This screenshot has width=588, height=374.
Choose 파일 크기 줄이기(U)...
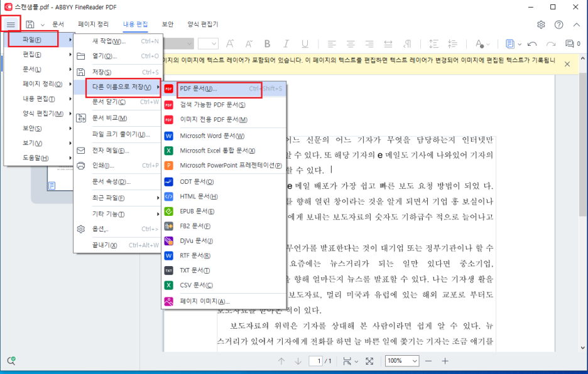tap(117, 134)
